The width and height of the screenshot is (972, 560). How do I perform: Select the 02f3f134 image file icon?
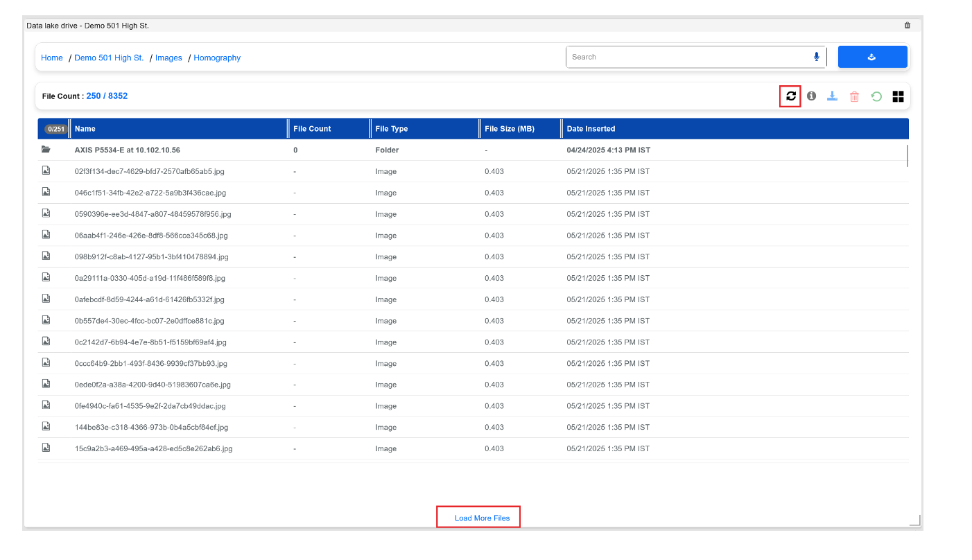click(x=46, y=170)
